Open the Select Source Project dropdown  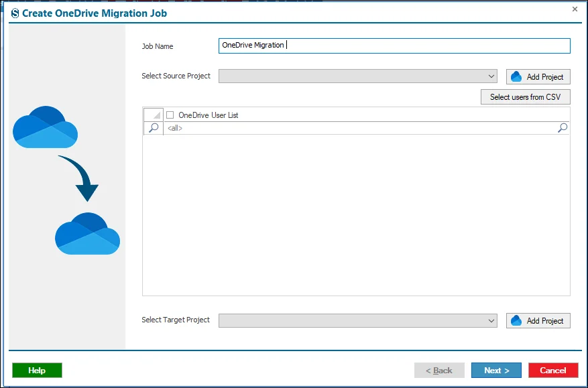tap(358, 76)
